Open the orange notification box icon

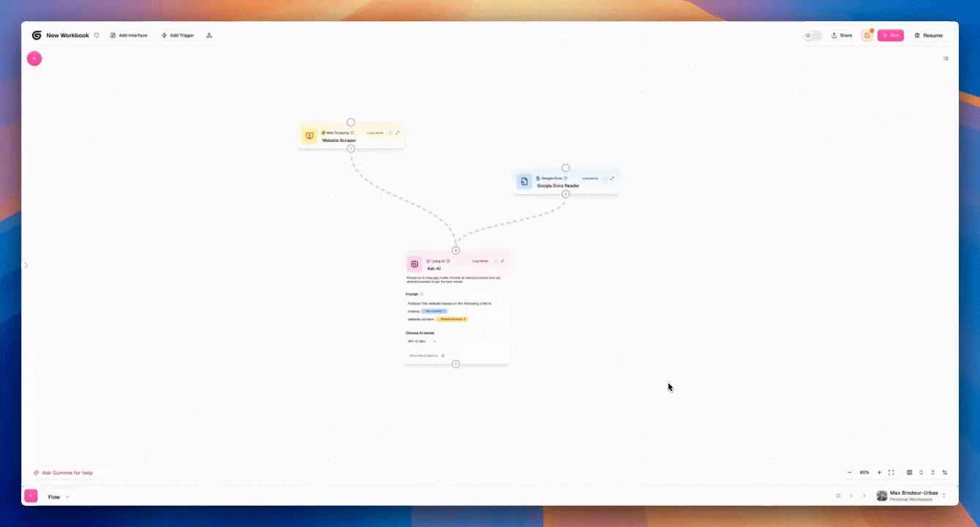point(867,35)
